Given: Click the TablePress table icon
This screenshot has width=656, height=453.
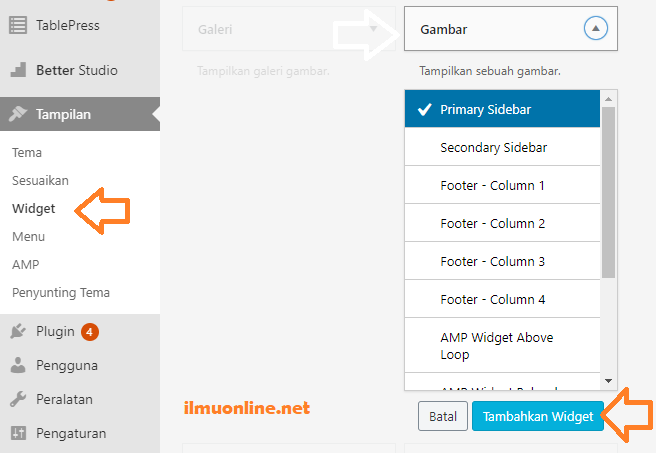Looking at the screenshot, I should coord(18,26).
